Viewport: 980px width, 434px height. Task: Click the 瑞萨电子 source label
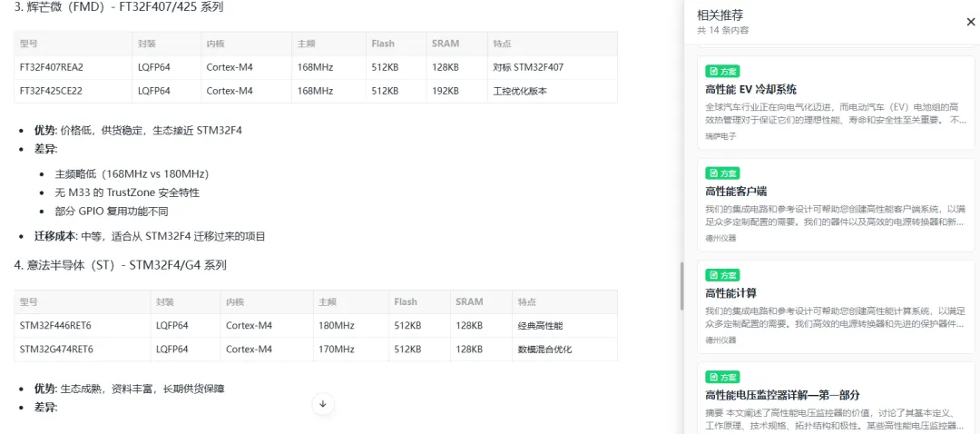pos(720,136)
